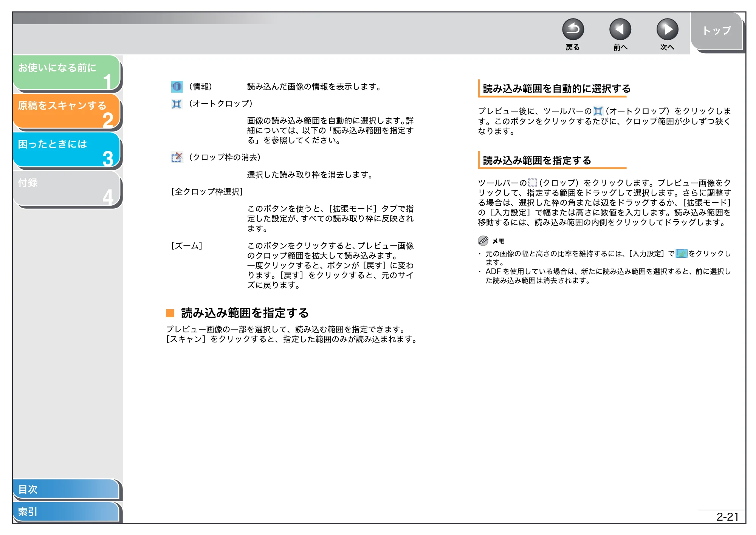
Task: Click the メモ label text
Action: (x=498, y=241)
